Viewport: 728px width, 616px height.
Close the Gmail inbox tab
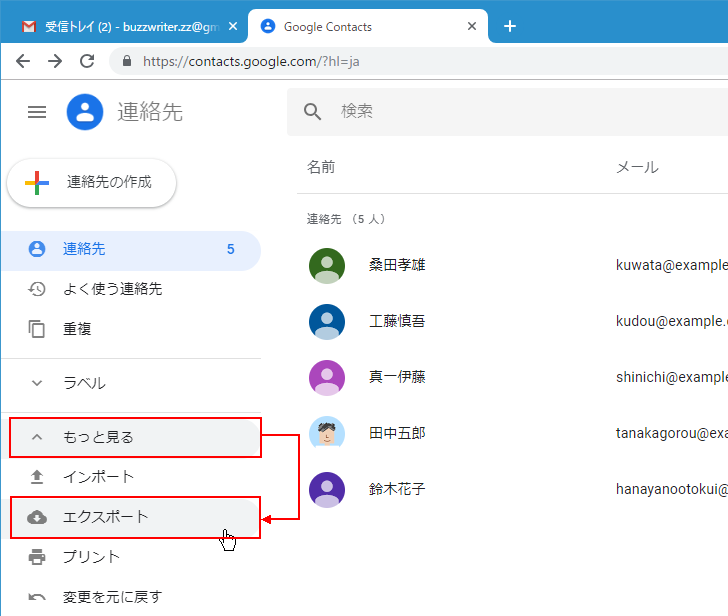pos(233,26)
